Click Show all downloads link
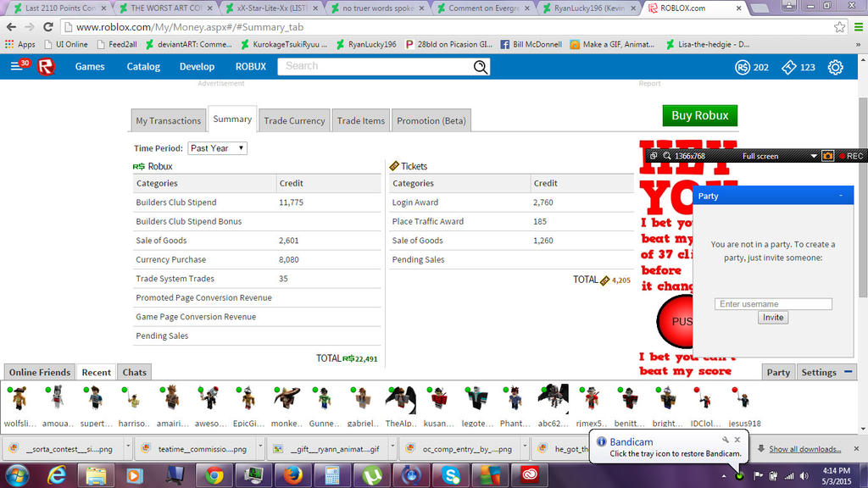 pos(805,449)
